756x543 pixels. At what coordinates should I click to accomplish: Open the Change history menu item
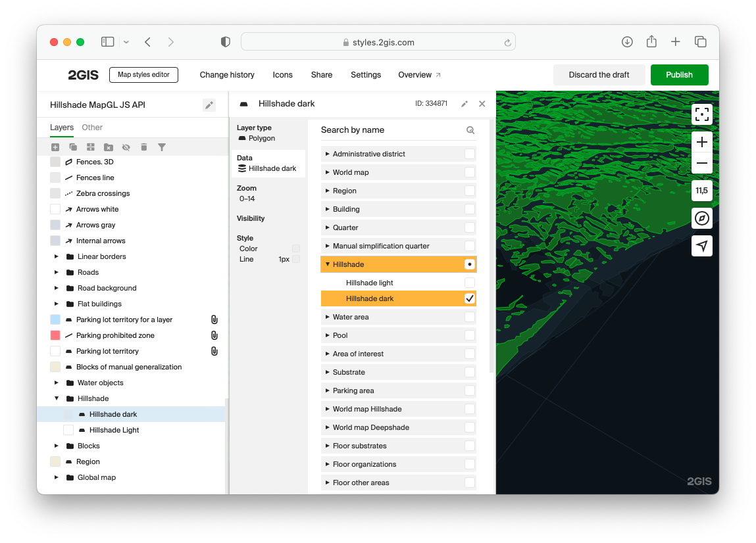227,75
